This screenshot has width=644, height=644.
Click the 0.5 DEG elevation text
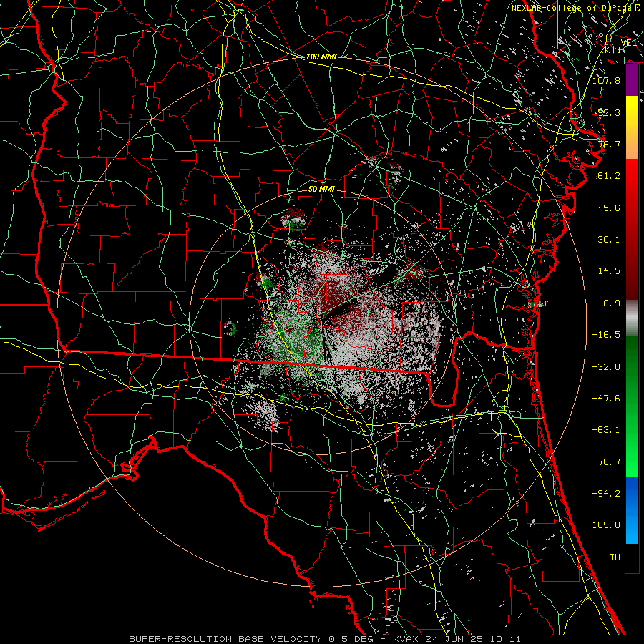(x=351, y=639)
